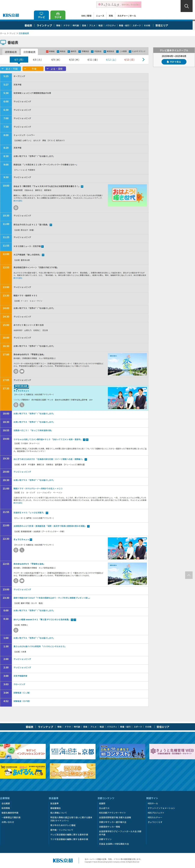
Task: Go to next week with right arrow
Action: 144,60
